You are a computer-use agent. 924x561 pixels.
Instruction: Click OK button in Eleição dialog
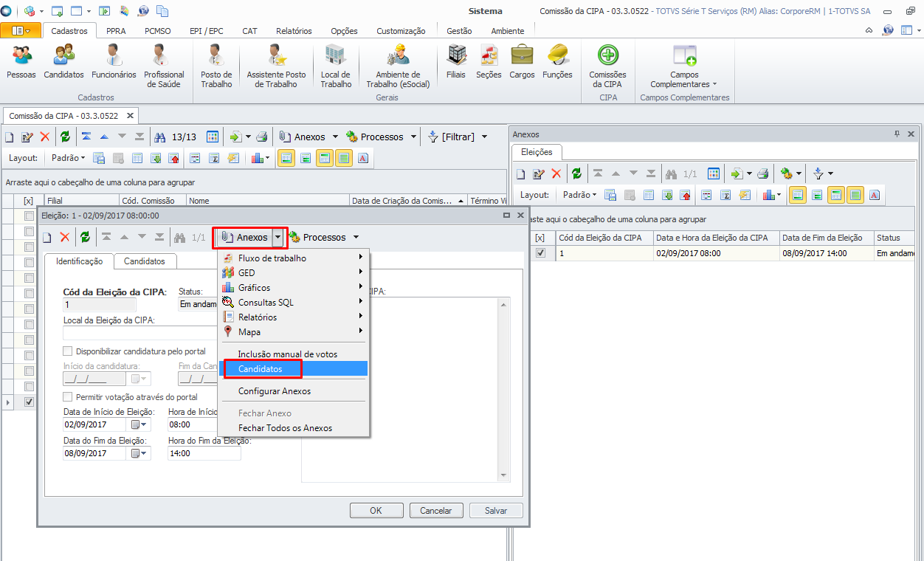[376, 510]
